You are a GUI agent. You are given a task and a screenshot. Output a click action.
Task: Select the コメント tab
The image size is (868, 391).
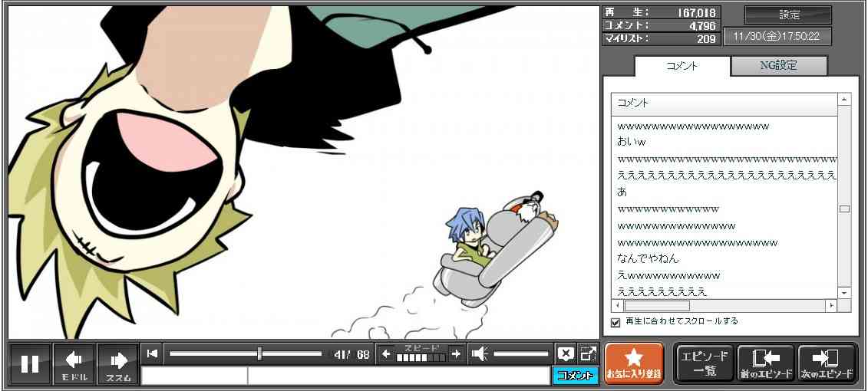click(x=682, y=66)
